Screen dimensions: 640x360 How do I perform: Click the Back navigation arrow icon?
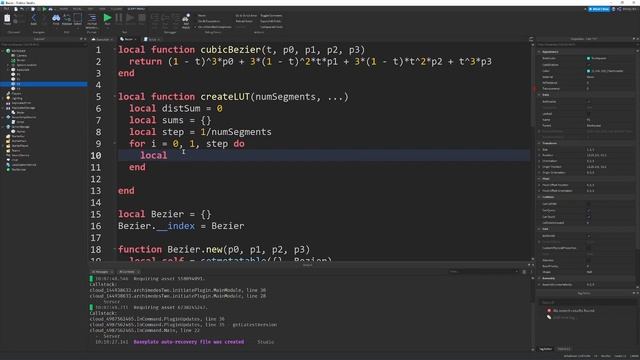pos(33,18)
